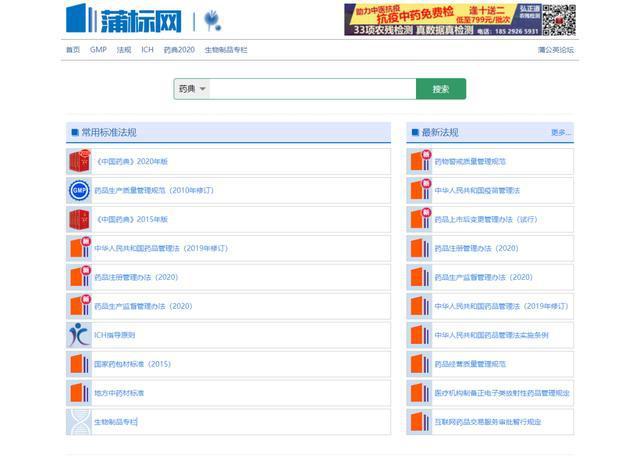Image resolution: width=640 pixels, height=457 pixels.
Task: Open the 蒲公英论坛 link
Action: click(555, 49)
